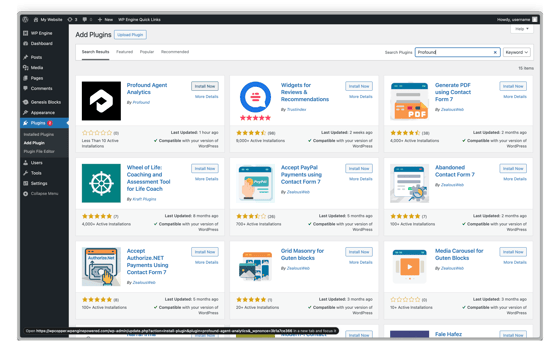Click the Widgets for Reviews plugin icon

pos(255,101)
